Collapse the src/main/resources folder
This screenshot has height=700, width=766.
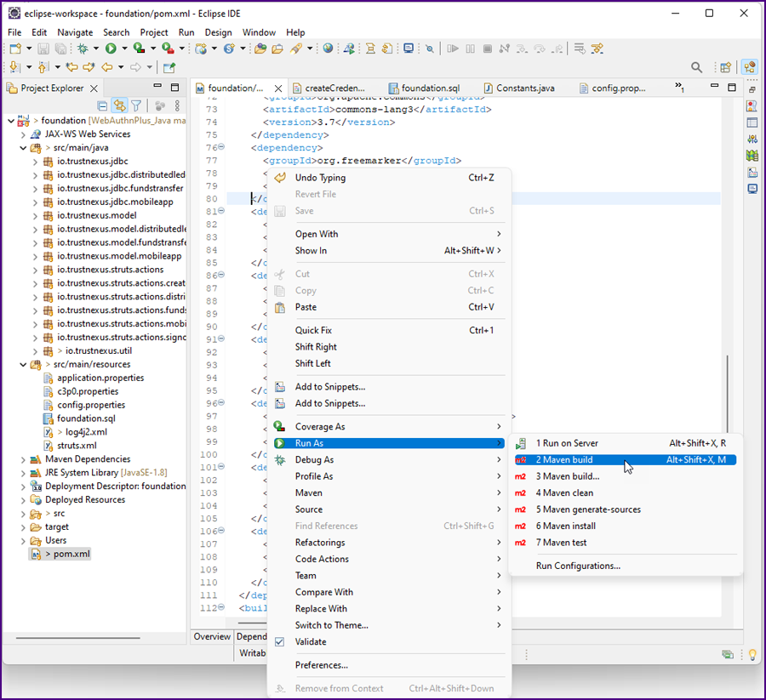(22, 364)
